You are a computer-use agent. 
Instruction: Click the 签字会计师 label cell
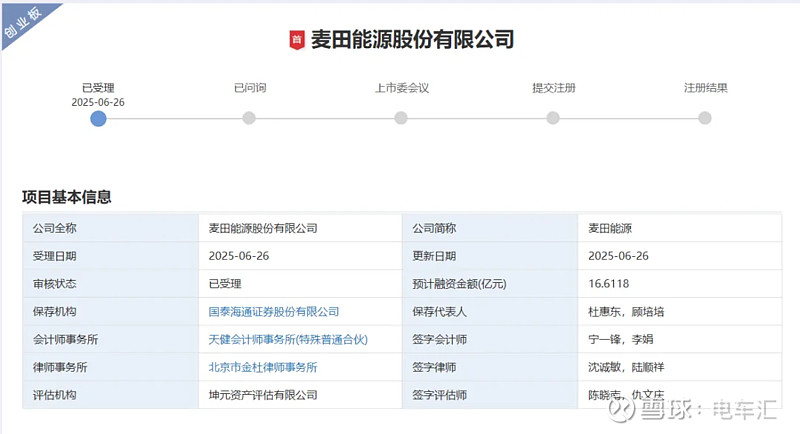point(490,339)
